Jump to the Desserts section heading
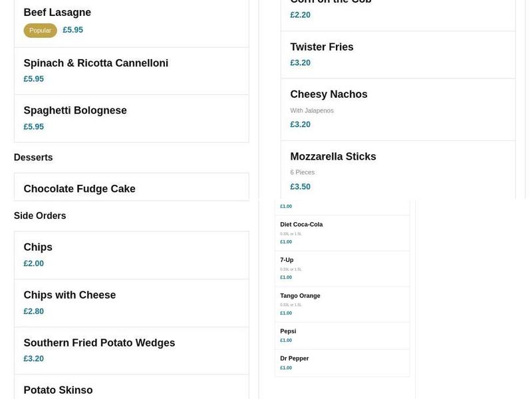532x399 pixels. click(x=33, y=158)
